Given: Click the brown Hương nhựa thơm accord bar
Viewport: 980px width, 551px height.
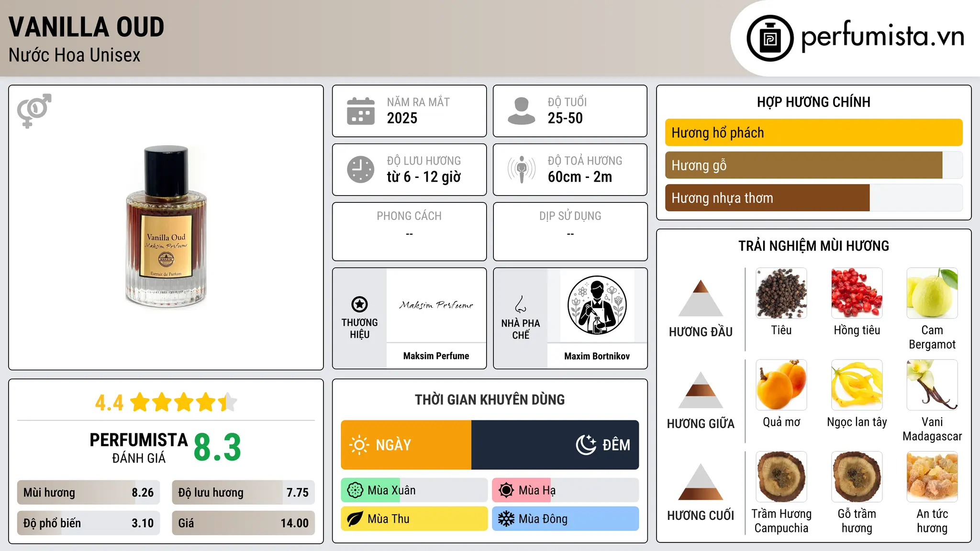Looking at the screenshot, I should (814, 198).
